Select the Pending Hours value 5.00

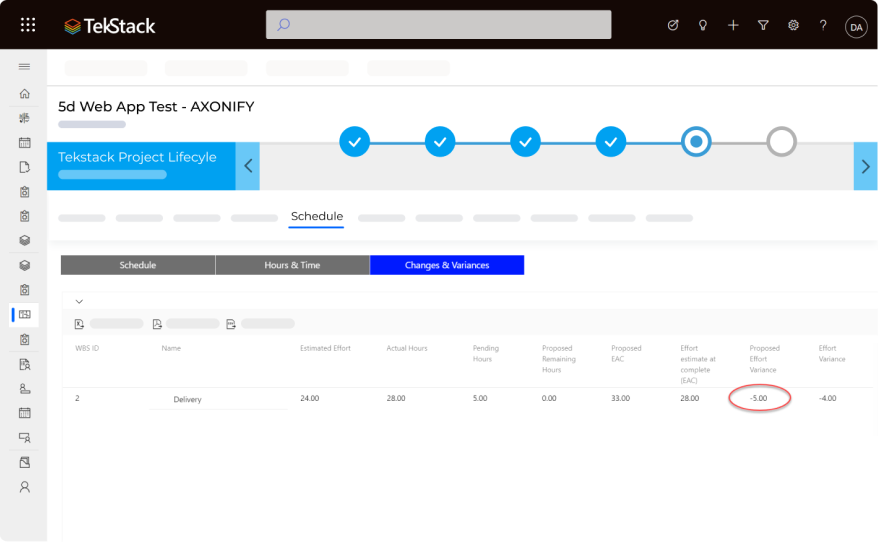coord(480,398)
